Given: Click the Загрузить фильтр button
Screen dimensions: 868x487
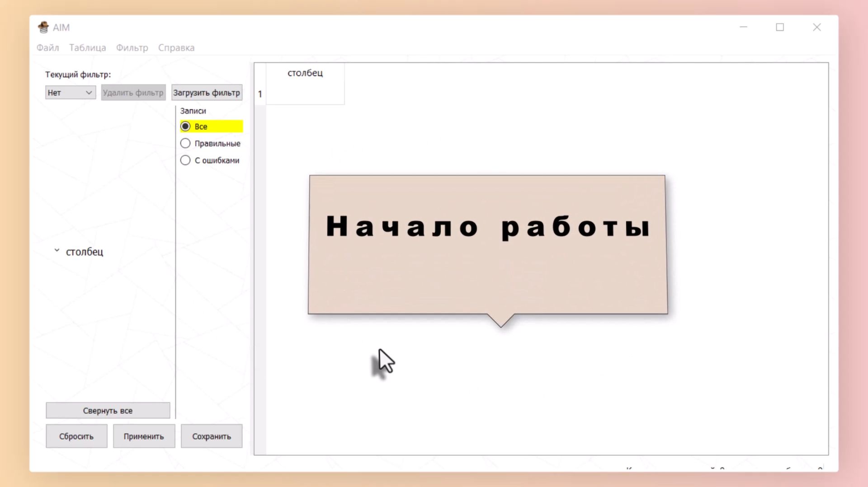Looking at the screenshot, I should click(207, 92).
